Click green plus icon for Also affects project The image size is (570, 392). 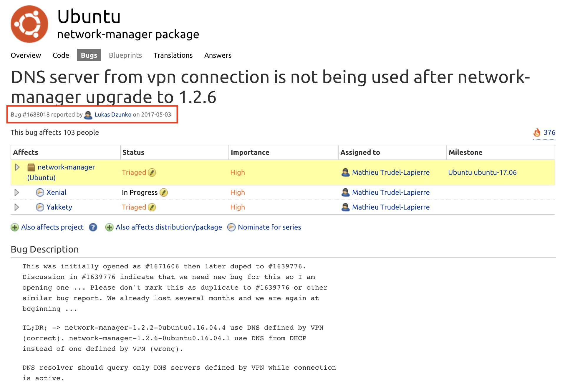15,227
